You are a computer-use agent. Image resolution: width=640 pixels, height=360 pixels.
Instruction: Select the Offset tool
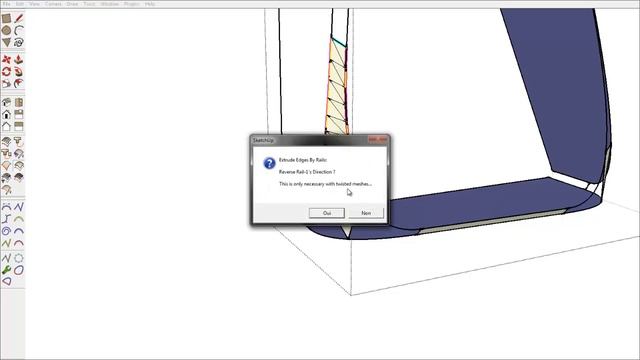pyautogui.click(x=19, y=84)
